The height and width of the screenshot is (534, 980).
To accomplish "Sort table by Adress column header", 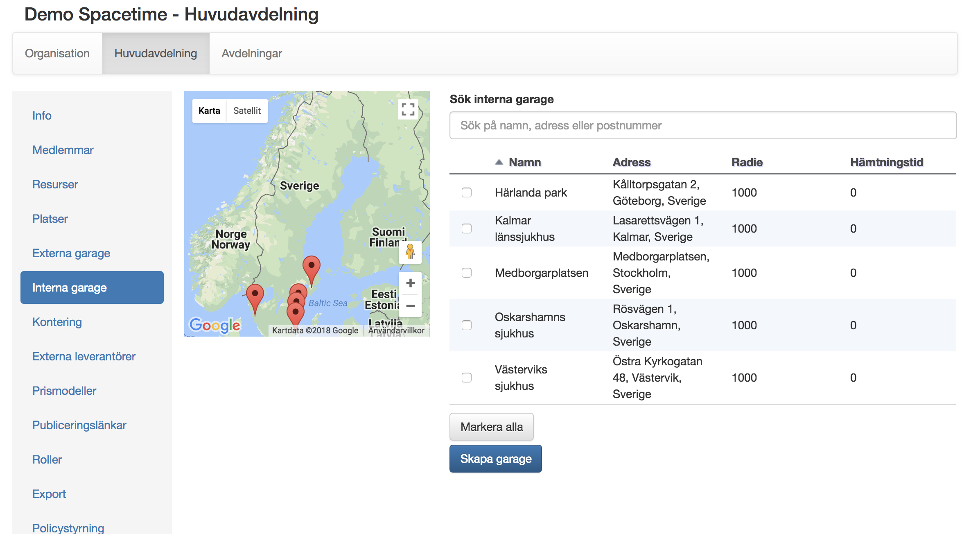I will point(631,162).
